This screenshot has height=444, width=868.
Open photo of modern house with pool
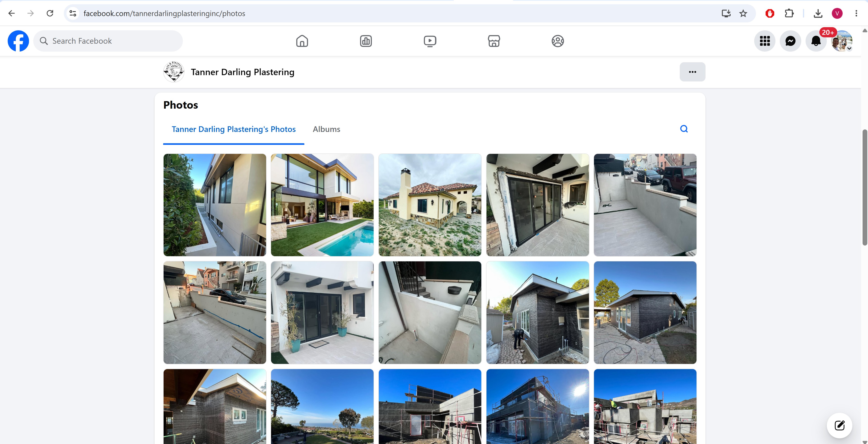coord(322,205)
